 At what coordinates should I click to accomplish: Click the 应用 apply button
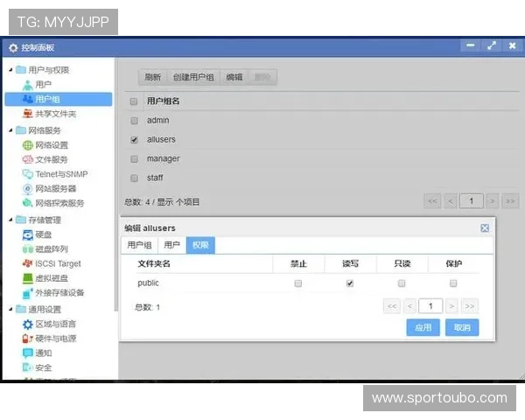click(x=423, y=327)
